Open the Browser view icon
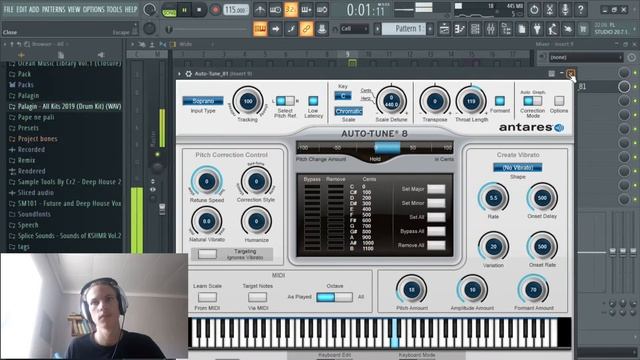This screenshot has width=640, height=360. (506, 29)
